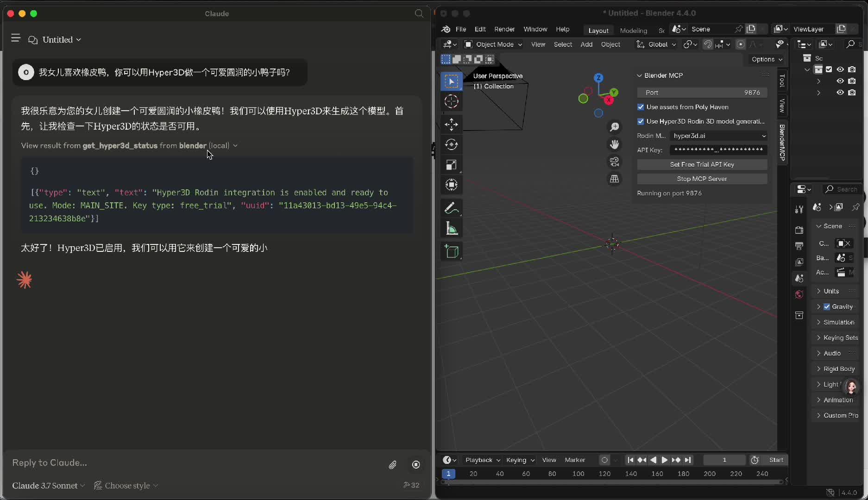Select the Scale tool
868x500 pixels.
451,164
